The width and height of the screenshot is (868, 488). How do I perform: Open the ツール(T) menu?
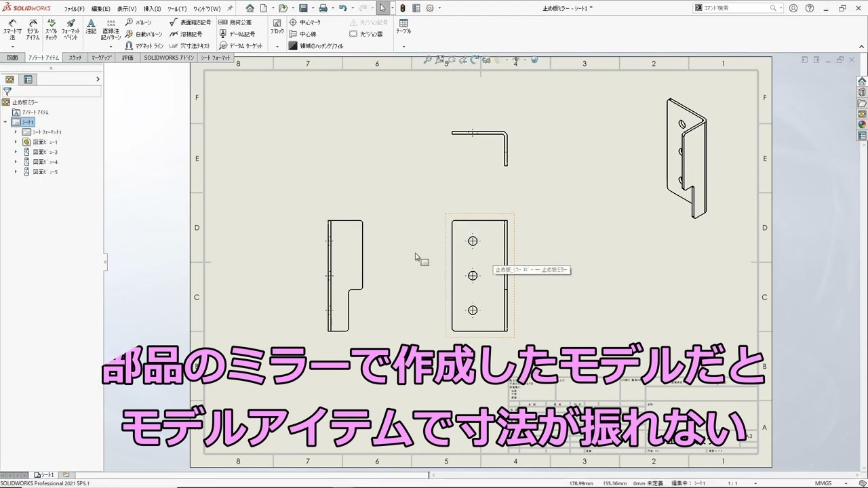click(177, 9)
